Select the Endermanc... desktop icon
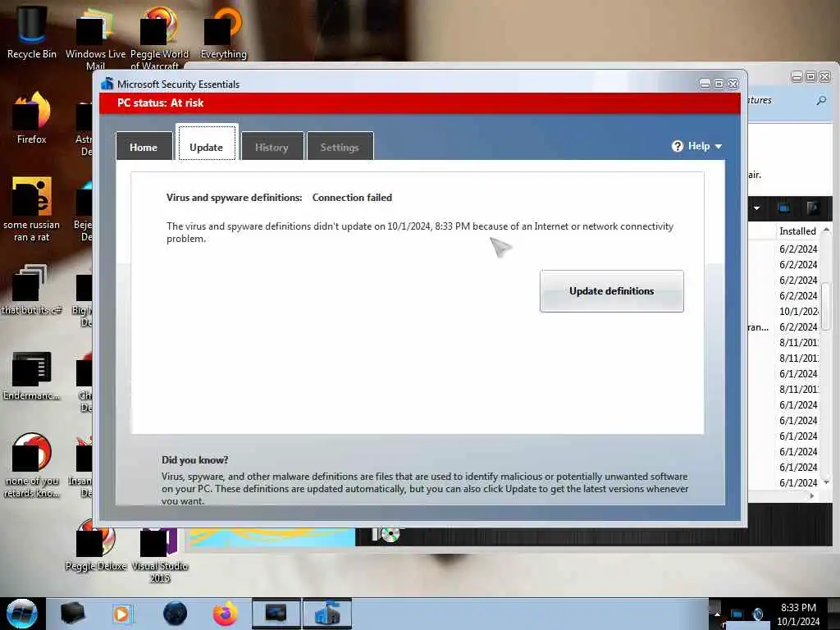Viewport: 840px width, 630px height. [x=32, y=375]
